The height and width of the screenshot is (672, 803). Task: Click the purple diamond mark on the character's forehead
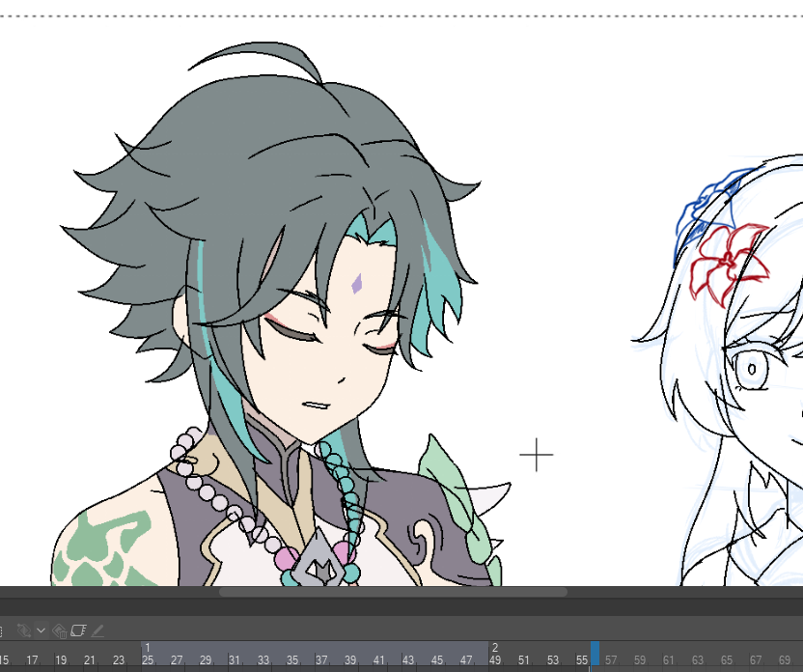[357, 283]
